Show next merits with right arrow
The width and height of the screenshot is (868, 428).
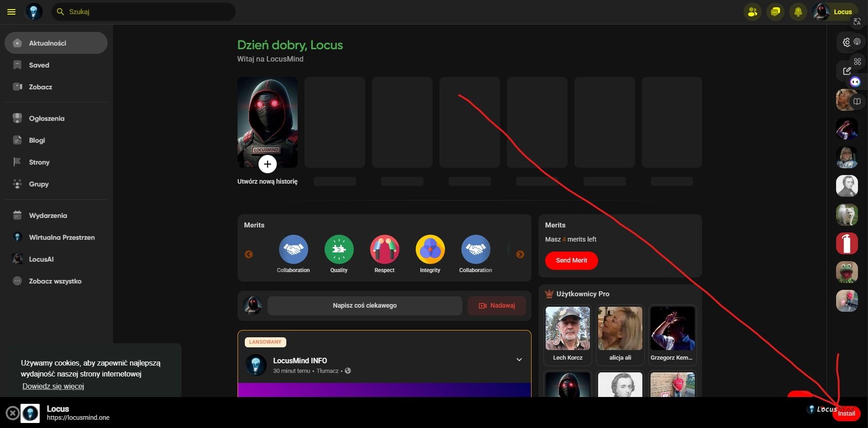(x=520, y=254)
